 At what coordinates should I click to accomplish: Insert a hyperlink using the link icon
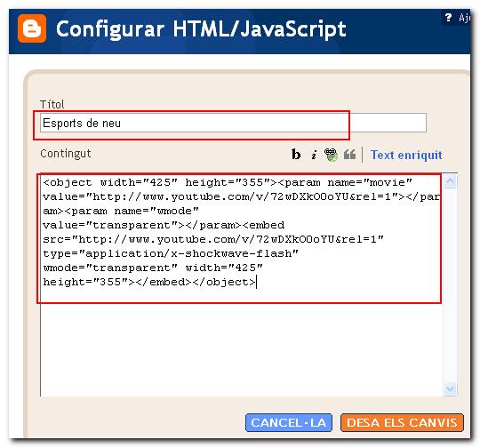331,155
